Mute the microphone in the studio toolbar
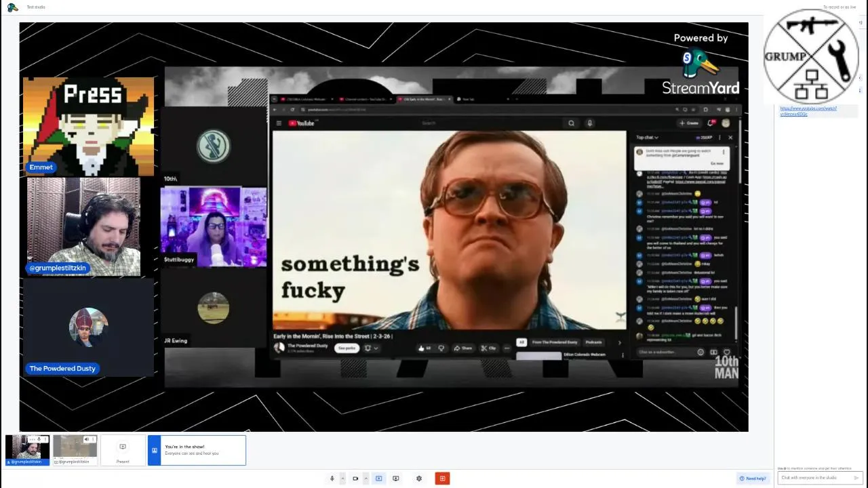Viewport: 868px width, 488px height. click(x=332, y=479)
